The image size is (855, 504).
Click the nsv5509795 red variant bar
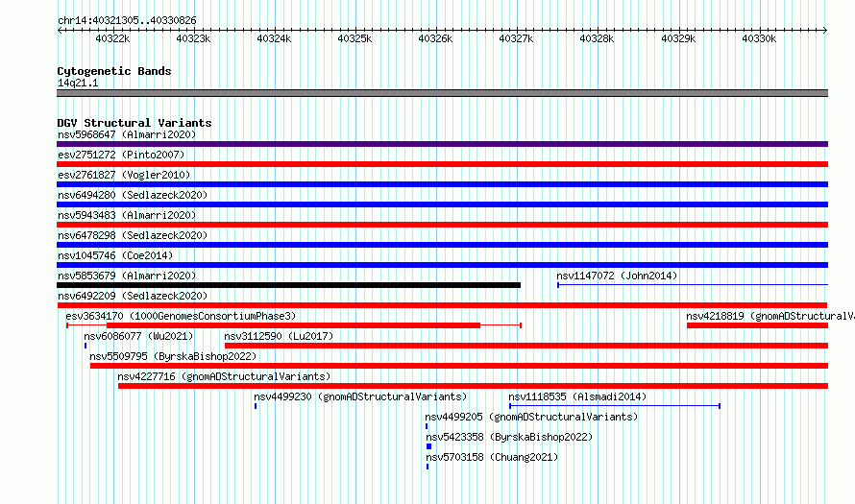[x=459, y=366]
